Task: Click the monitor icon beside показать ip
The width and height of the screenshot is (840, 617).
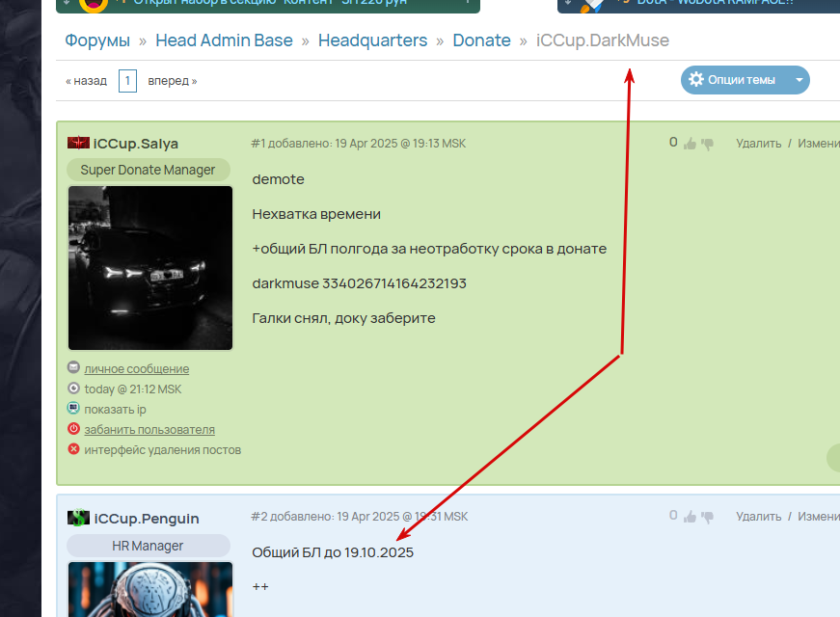Action: (x=73, y=408)
